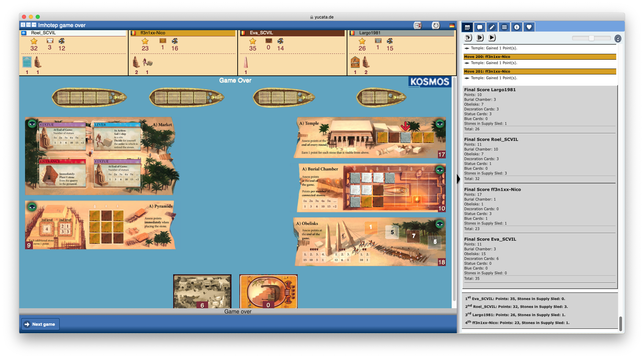Click the small '4' icon in title bar

point(23,25)
